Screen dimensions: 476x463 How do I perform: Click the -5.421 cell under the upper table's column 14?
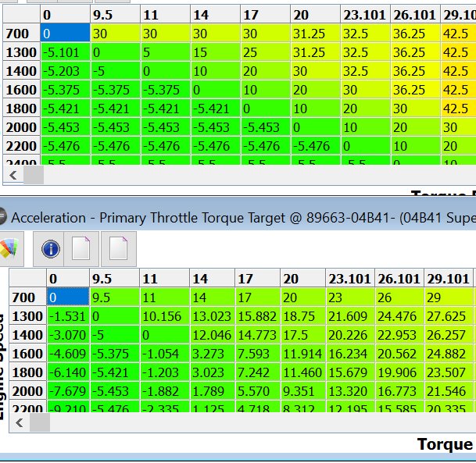[215, 109]
